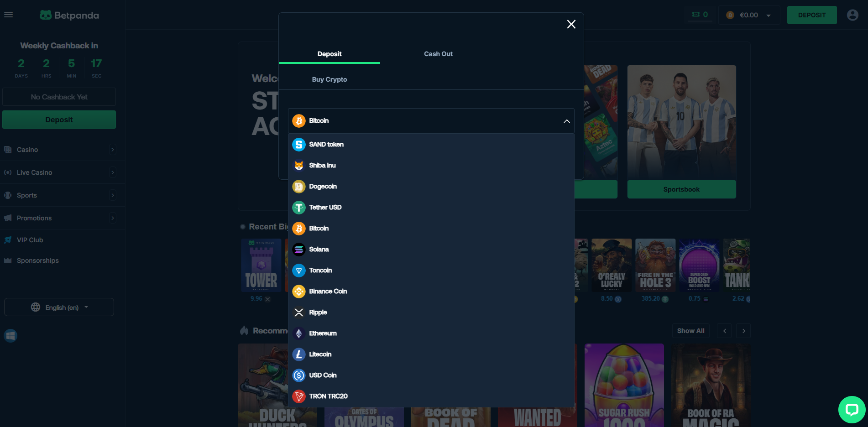
Task: Click the sidebar Deposit button
Action: (59, 120)
